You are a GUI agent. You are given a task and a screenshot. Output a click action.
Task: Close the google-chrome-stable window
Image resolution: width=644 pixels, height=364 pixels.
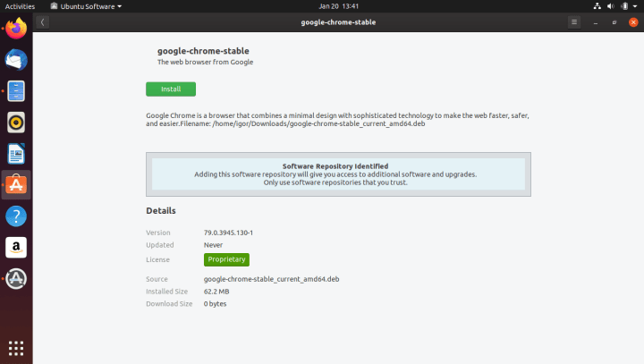point(633,22)
